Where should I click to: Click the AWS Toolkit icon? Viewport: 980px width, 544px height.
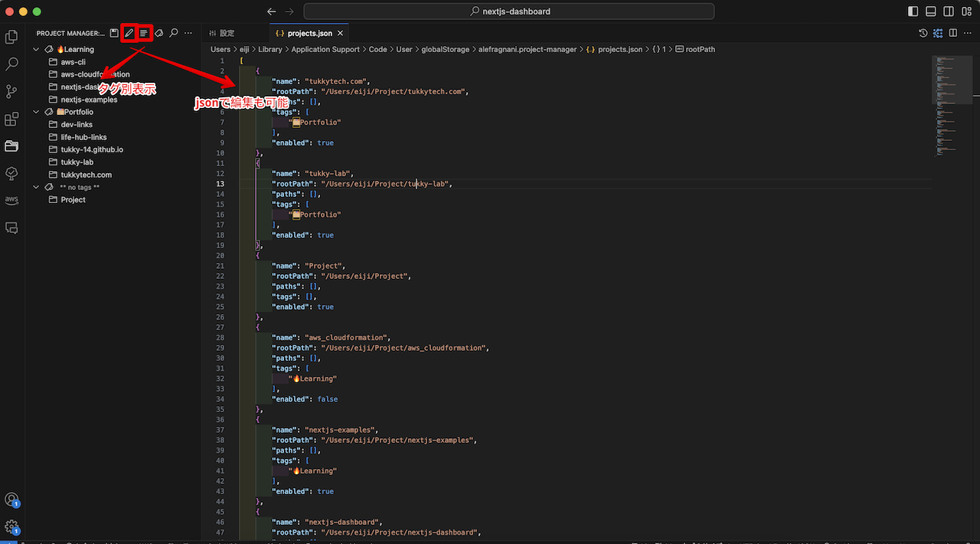tap(11, 200)
